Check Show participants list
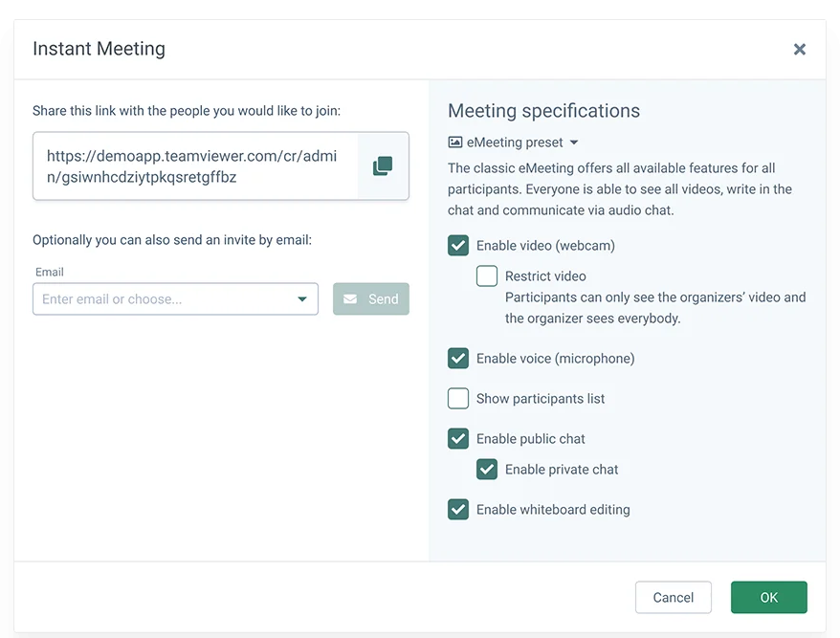Viewport: 840px width, 638px height. pyautogui.click(x=458, y=399)
